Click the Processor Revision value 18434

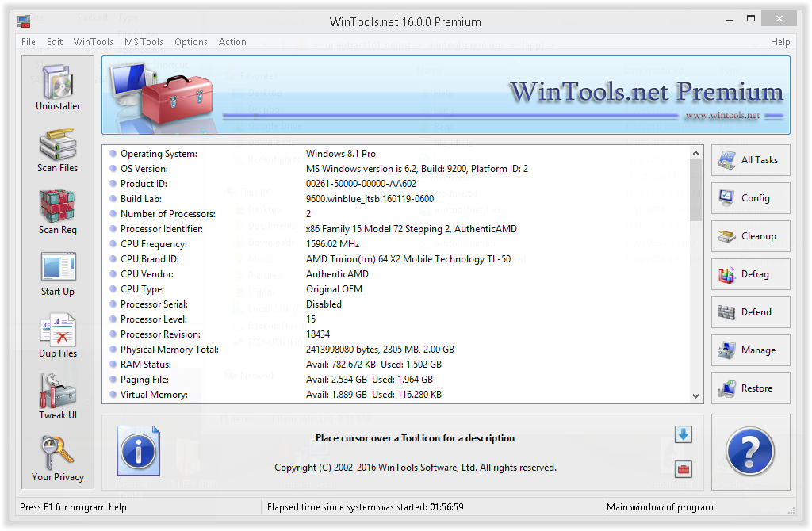(318, 334)
